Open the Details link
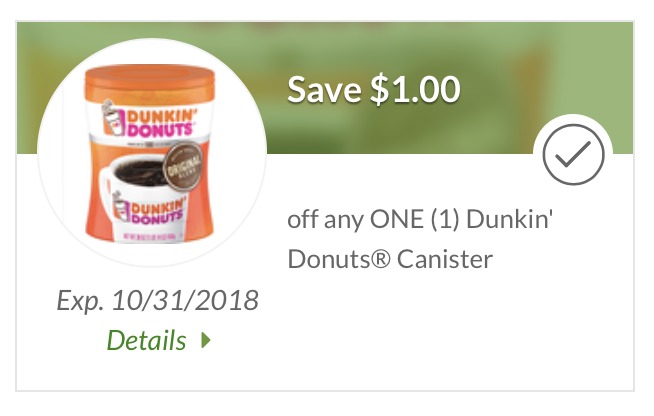The height and width of the screenshot is (416, 654). coord(146,340)
